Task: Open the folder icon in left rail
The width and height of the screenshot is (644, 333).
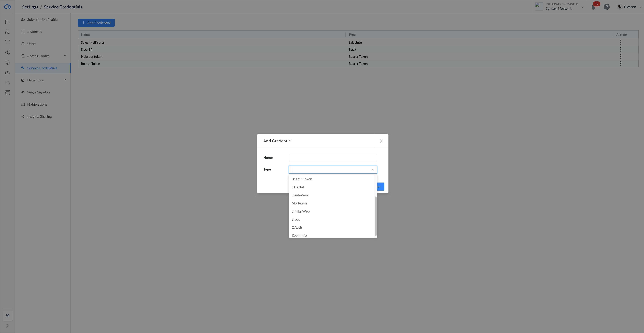Action: (x=7, y=82)
